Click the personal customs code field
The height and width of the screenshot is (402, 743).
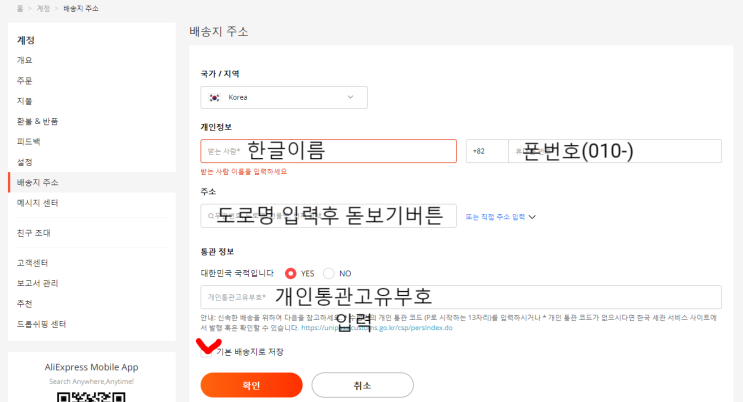click(x=460, y=297)
